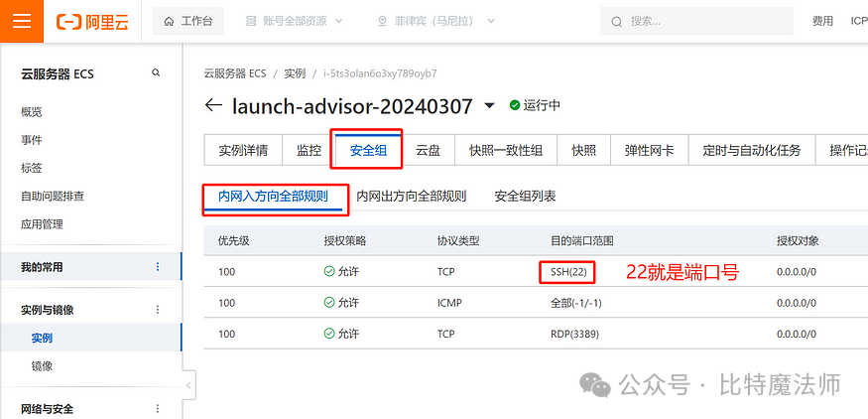Screen dimensions: 868x419
Task: Click the 云服务器 ECS breadcrumb link
Action: 235,73
